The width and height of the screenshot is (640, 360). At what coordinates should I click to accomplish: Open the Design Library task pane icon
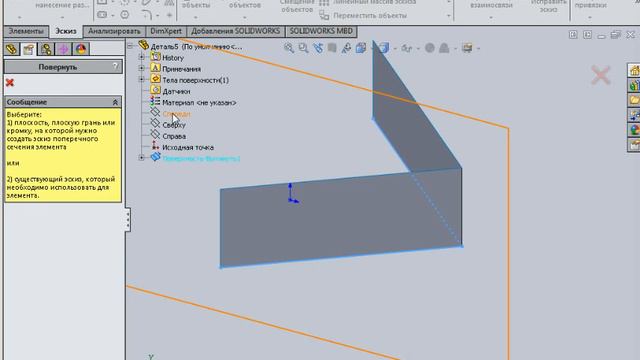[634, 85]
